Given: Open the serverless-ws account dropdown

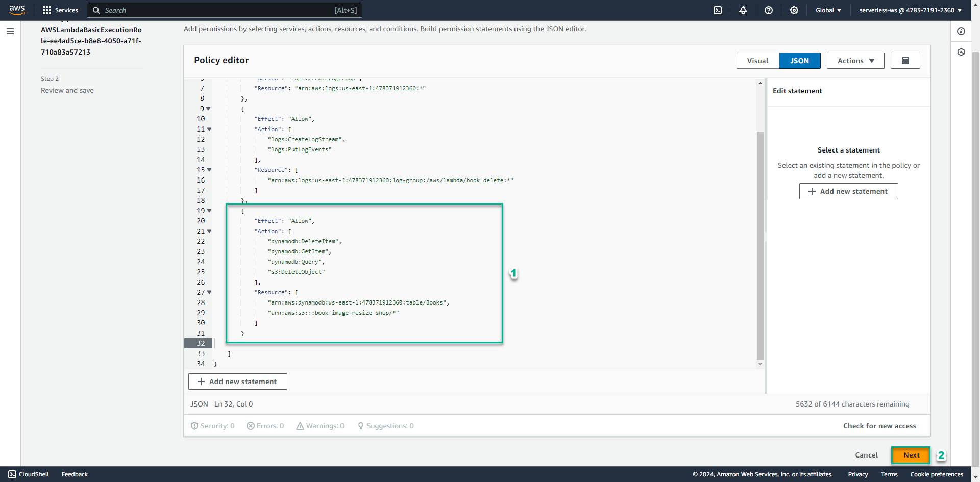Looking at the screenshot, I should 910,10.
